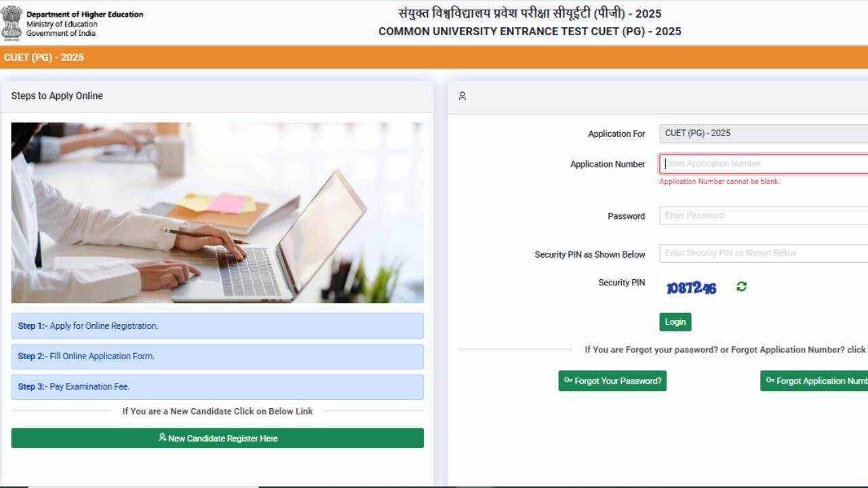Focus the Password input field
The image size is (868, 488).
pyautogui.click(x=764, y=216)
